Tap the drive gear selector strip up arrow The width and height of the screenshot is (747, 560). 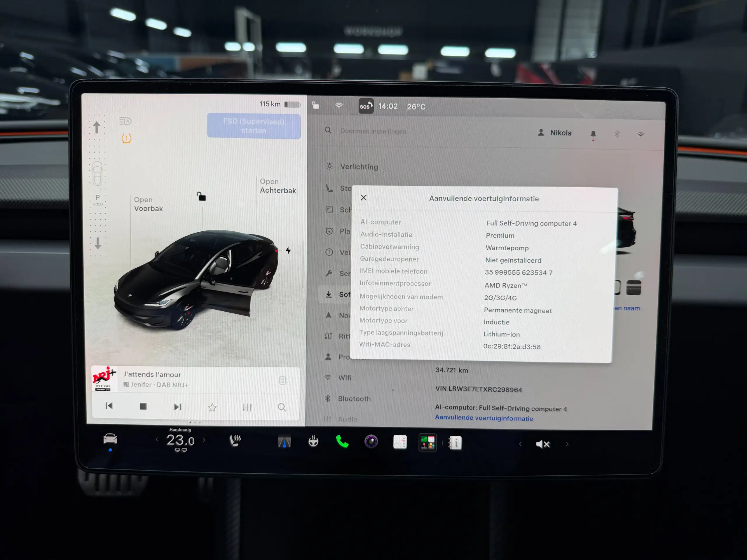coord(97,127)
